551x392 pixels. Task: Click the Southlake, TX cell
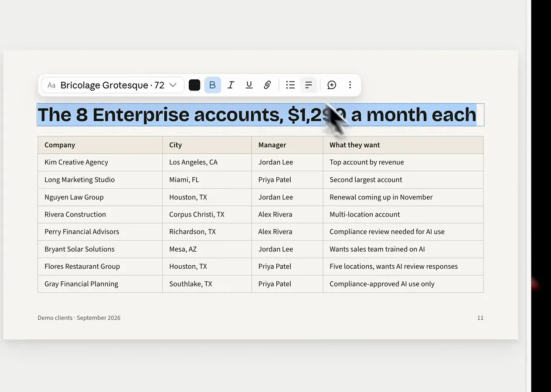coord(207,284)
